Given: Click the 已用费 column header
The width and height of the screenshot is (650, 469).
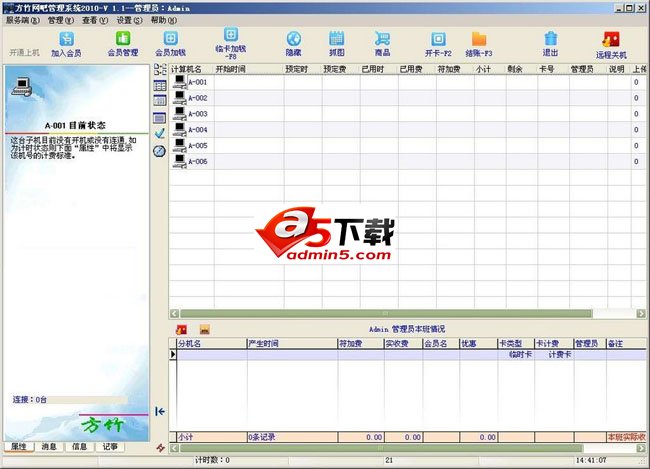Looking at the screenshot, I should 417,69.
